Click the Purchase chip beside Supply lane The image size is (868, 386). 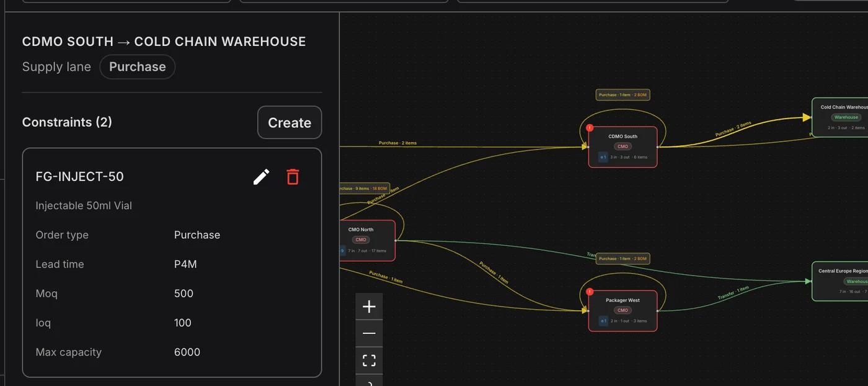138,67
